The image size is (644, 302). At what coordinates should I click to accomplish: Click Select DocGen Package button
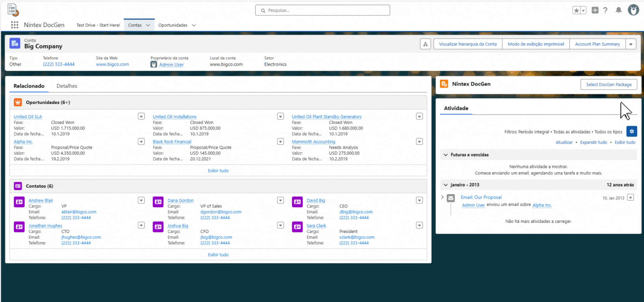point(609,85)
